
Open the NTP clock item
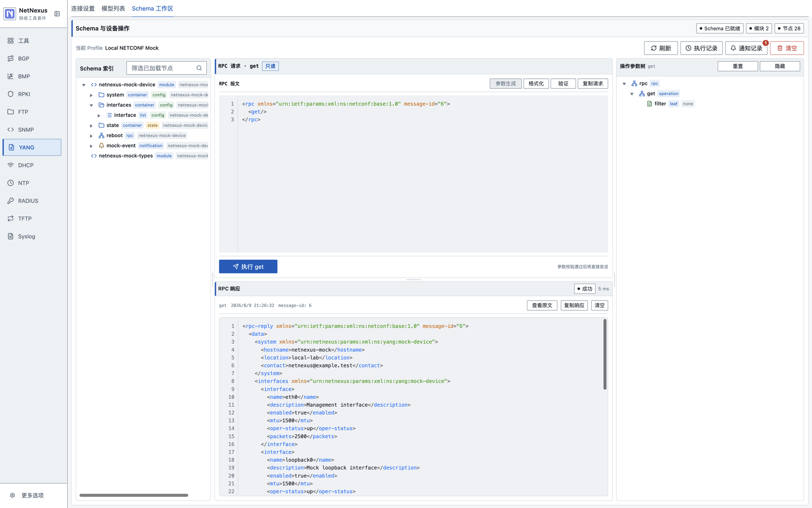click(32, 183)
